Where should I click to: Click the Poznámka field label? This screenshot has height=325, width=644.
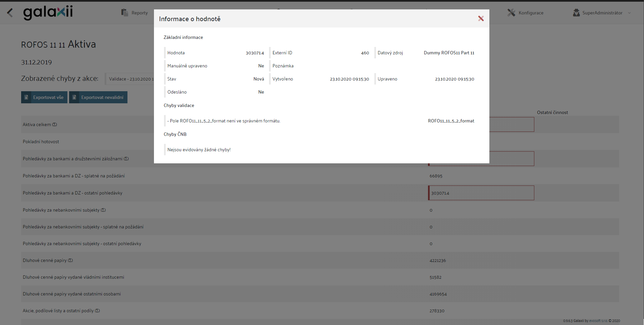[x=283, y=66]
